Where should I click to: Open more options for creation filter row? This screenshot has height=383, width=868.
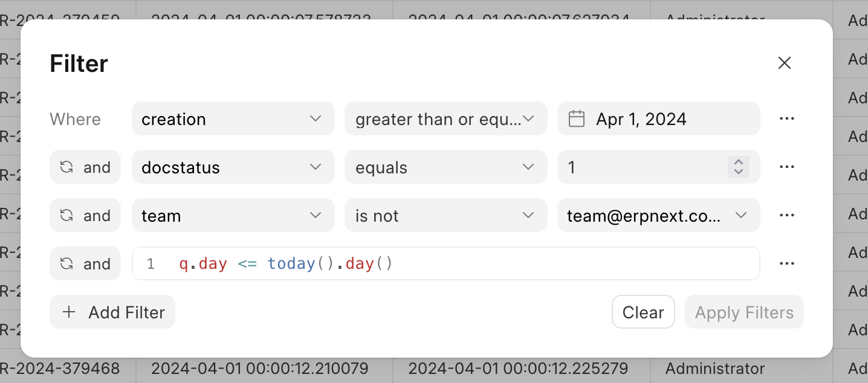pos(786,118)
